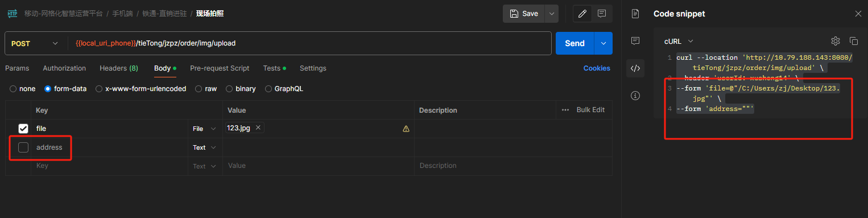Viewport: 868px width, 218px height.
Task: Click the Send button
Action: coord(574,43)
